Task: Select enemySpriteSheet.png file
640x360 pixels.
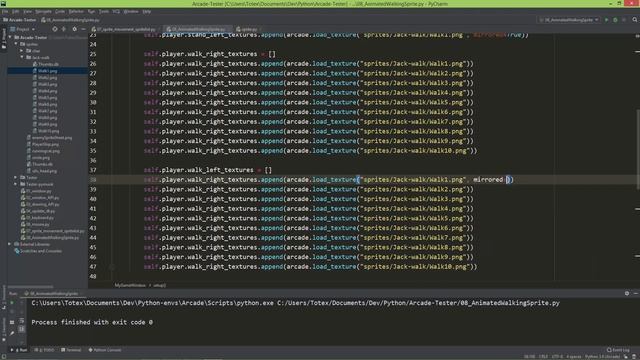Action: click(x=51, y=138)
